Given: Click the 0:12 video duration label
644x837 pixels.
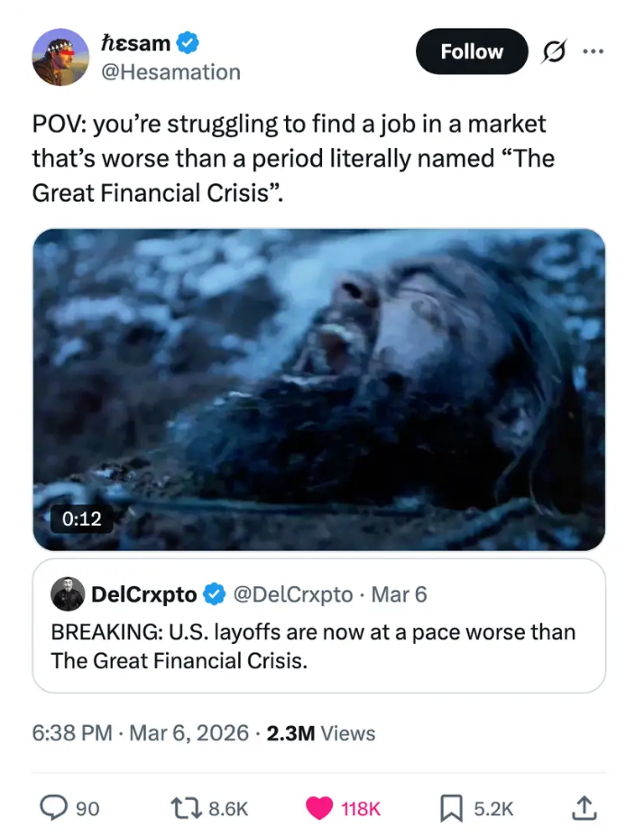Looking at the screenshot, I should (x=81, y=519).
